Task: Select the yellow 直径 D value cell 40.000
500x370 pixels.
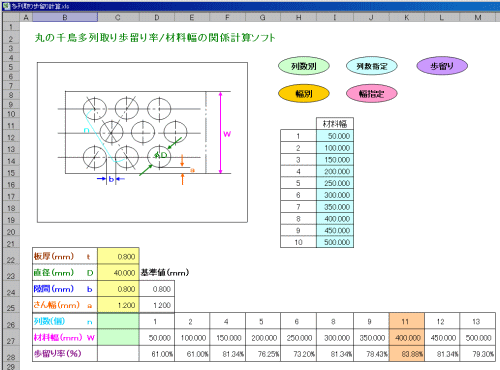Action: [118, 273]
